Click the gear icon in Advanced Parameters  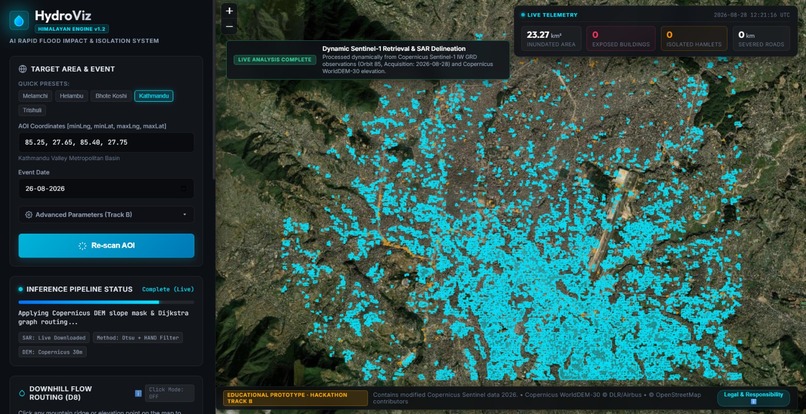click(29, 214)
